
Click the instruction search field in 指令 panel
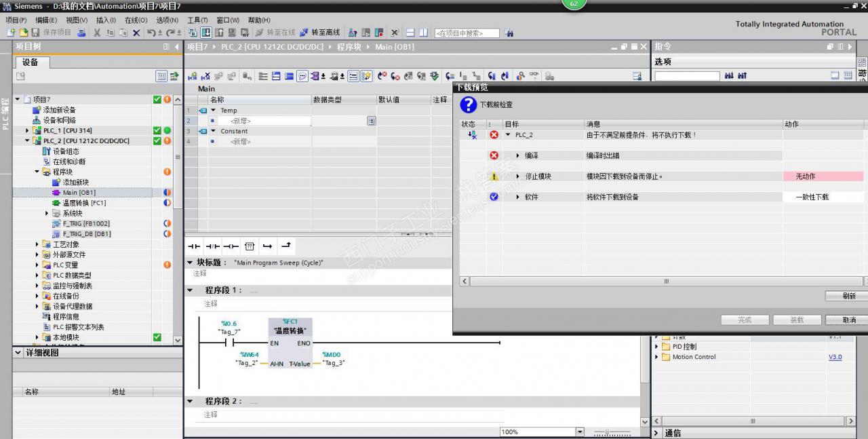(687, 76)
